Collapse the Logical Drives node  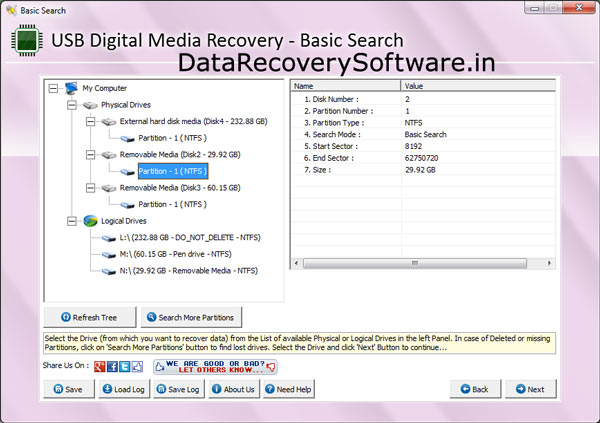pos(72,221)
